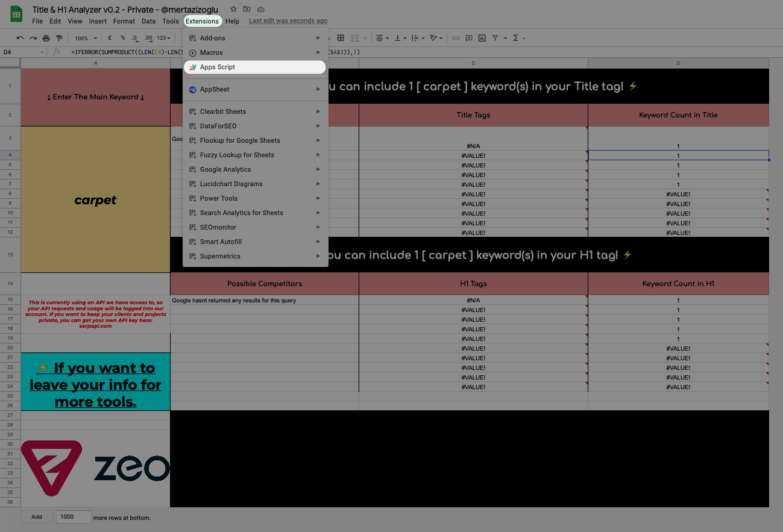783x532 pixels.
Task: Insert a link via toolbar
Action: (456, 38)
